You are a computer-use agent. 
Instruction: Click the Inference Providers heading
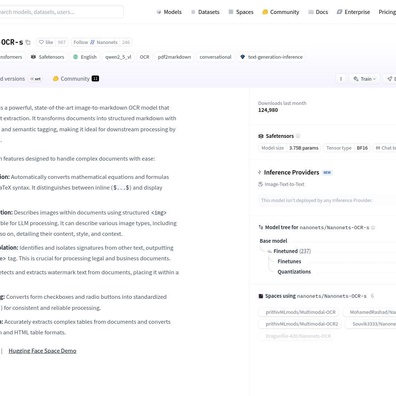click(x=291, y=172)
